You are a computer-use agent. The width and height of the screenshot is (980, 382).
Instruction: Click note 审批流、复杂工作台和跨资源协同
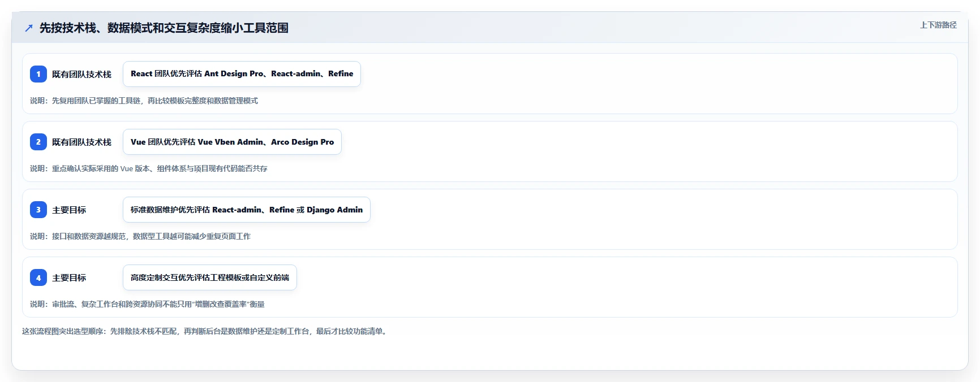click(147, 304)
